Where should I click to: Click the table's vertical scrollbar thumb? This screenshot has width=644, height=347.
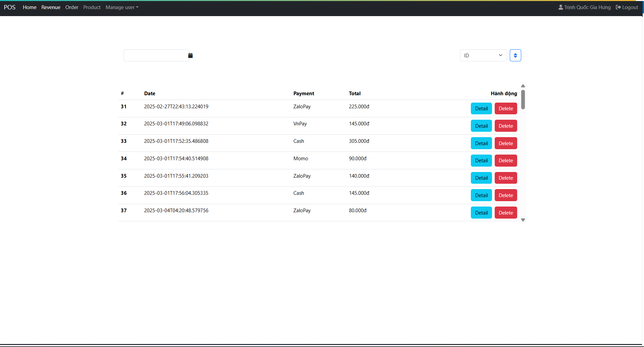click(523, 99)
